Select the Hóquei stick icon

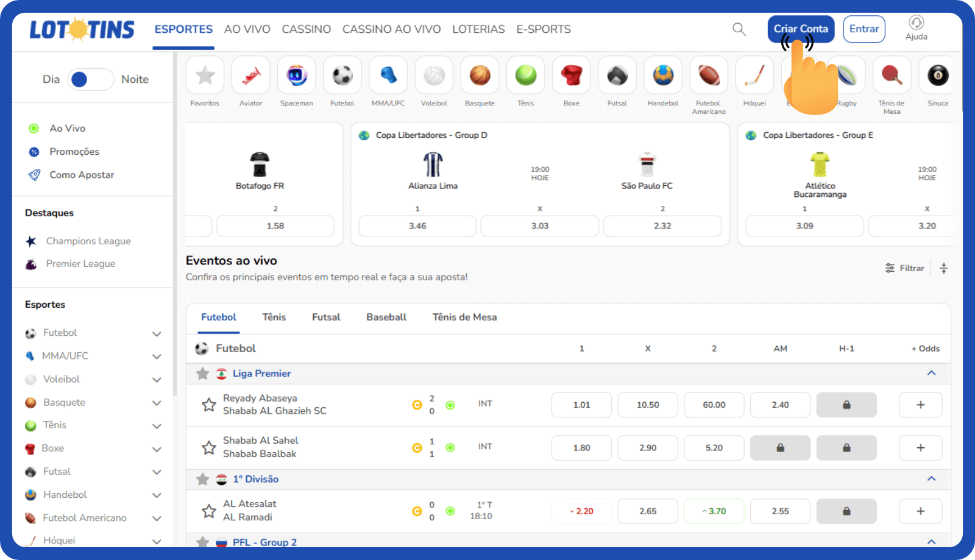pyautogui.click(x=754, y=76)
